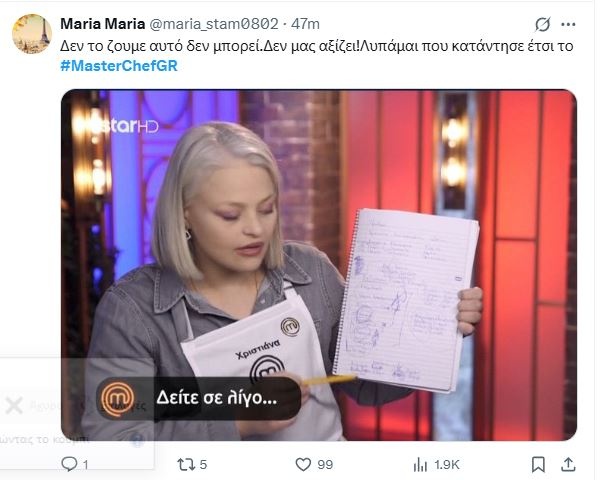The width and height of the screenshot is (609, 480).
Task: Open the @maria_stam0802 handle link
Action: [x=214, y=24]
